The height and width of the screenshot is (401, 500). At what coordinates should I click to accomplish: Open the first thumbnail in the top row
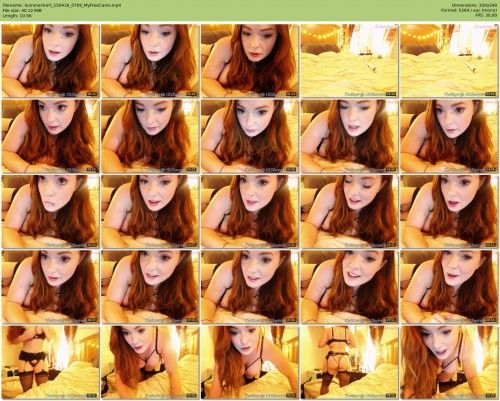pos(50,61)
